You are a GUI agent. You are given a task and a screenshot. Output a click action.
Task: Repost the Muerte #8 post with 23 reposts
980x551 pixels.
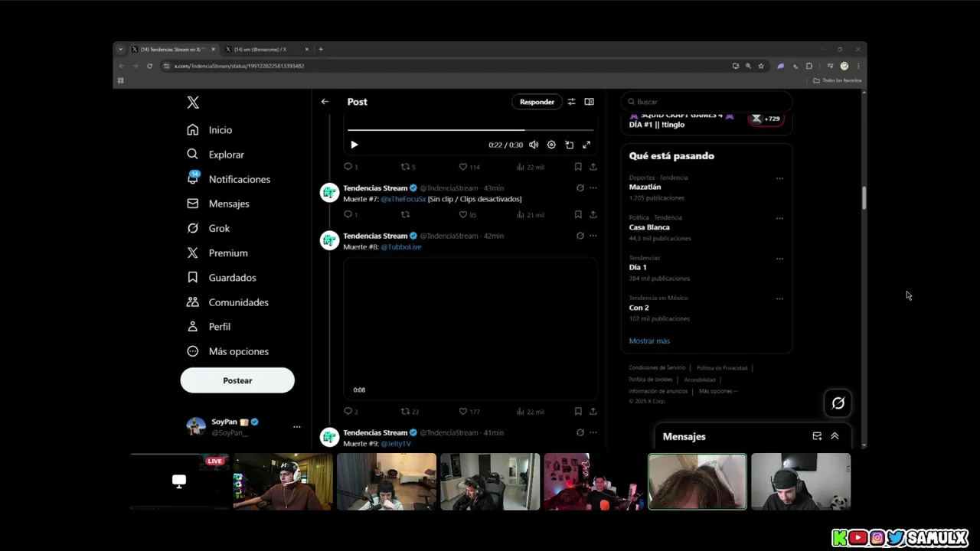tap(410, 412)
